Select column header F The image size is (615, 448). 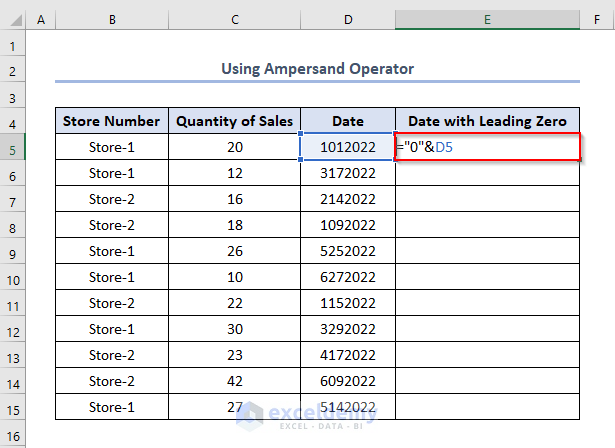tap(597, 20)
